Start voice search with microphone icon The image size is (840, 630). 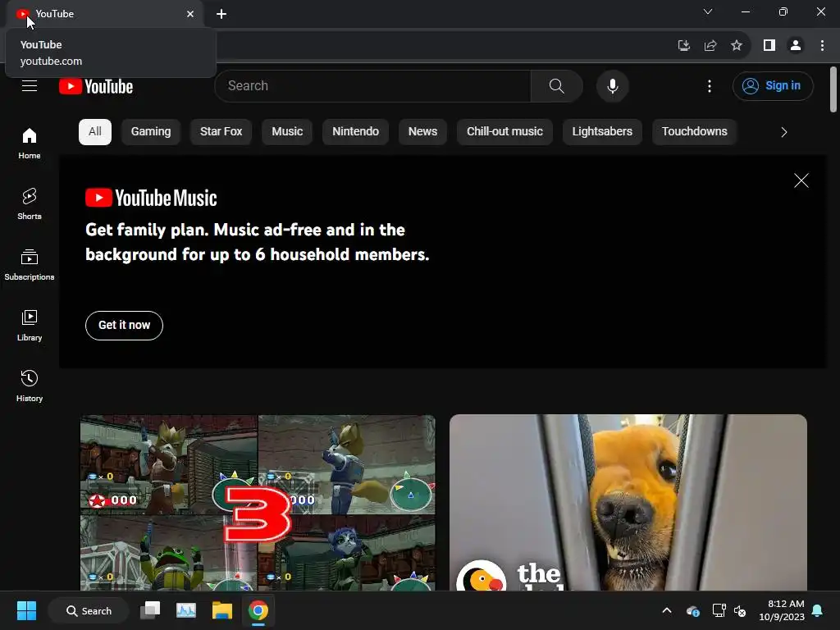[612, 85]
